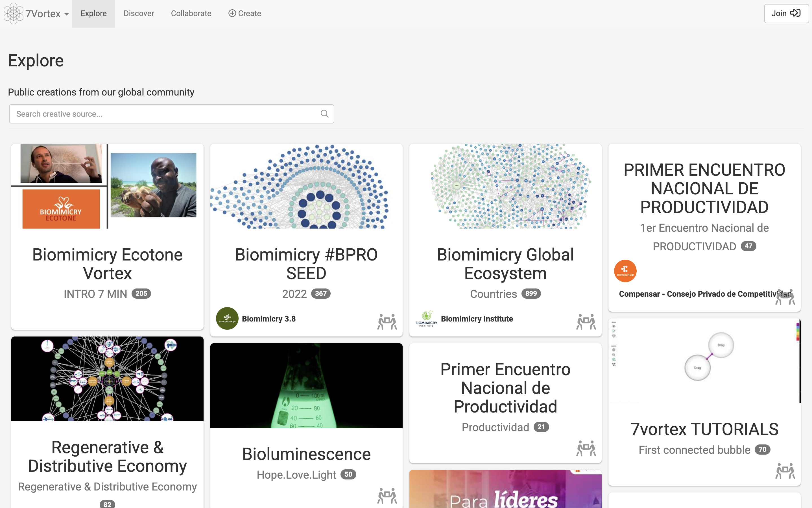Screen dimensions: 812x508
Task: Open the Bioluminescence title
Action: tap(306, 454)
